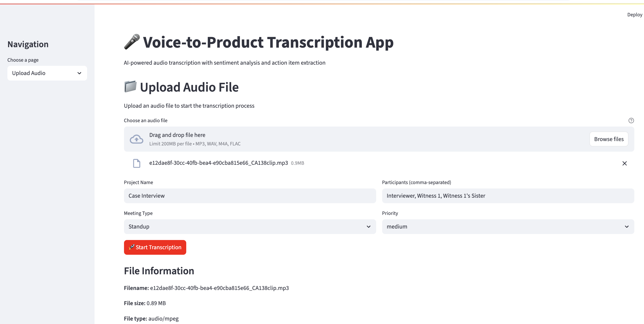Click the rocket icon on Start Transcription
644x324 pixels.
[x=132, y=247]
